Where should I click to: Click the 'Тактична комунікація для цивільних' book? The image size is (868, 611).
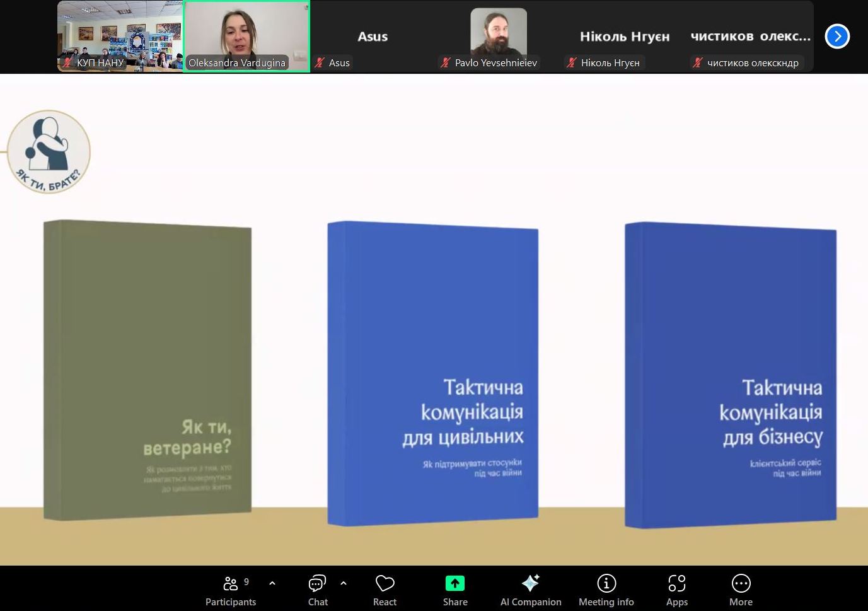coord(432,372)
